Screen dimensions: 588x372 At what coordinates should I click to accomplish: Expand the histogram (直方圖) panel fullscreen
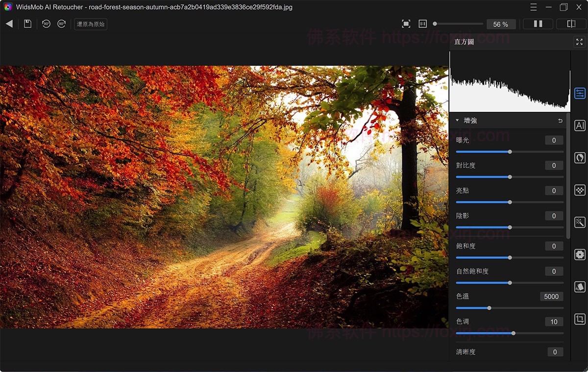(x=579, y=42)
